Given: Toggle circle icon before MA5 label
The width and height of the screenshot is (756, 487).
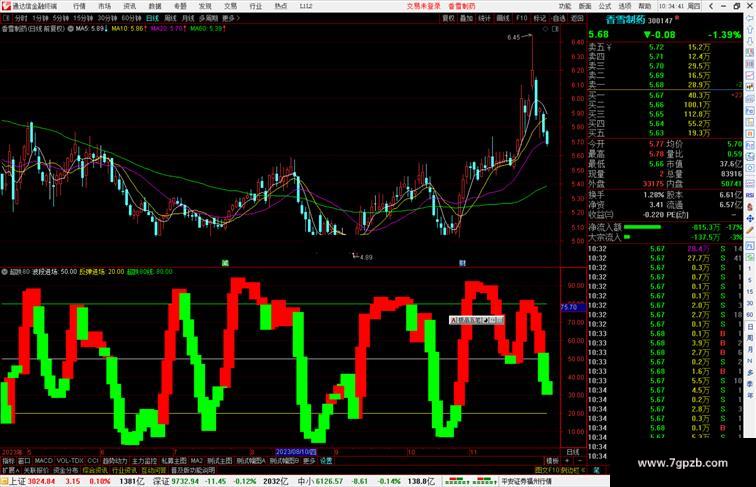Looking at the screenshot, I should pos(71,28).
